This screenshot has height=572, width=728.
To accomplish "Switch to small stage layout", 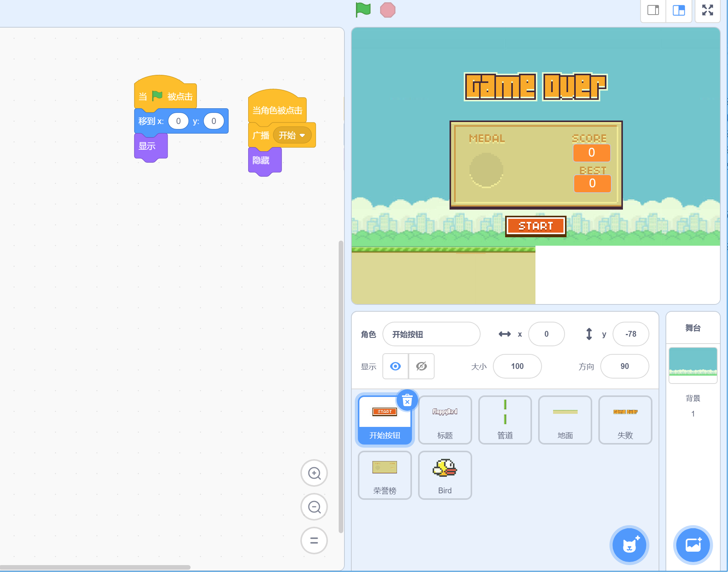I will coord(653,10).
